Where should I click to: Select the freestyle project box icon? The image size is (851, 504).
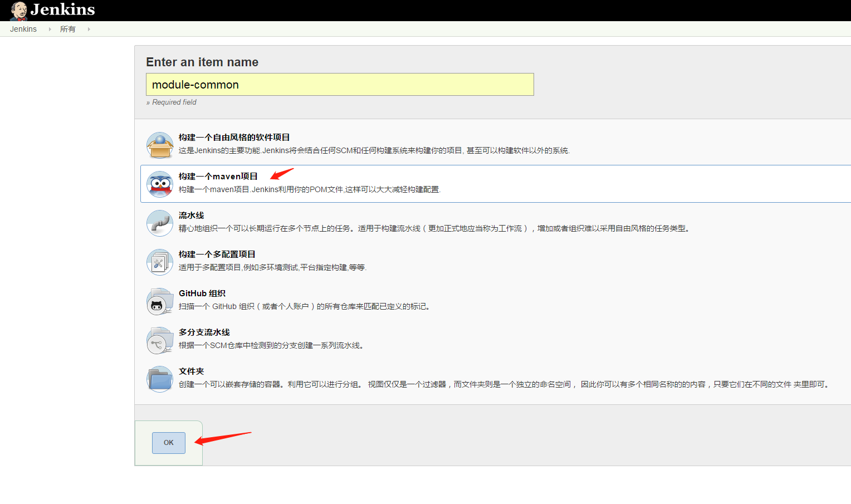click(x=160, y=145)
